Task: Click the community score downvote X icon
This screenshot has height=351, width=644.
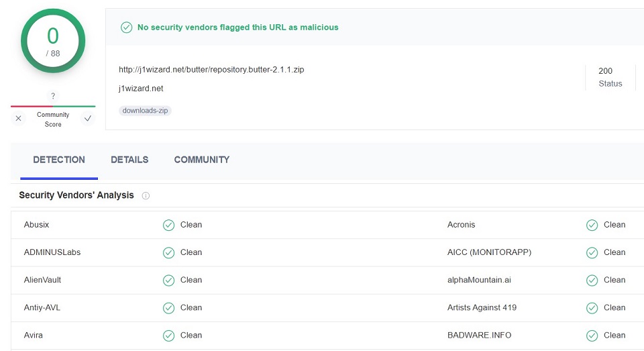Action: [18, 118]
